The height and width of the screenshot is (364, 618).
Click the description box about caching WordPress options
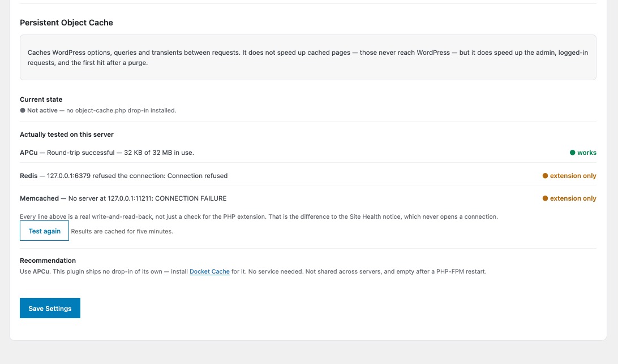tap(308, 58)
